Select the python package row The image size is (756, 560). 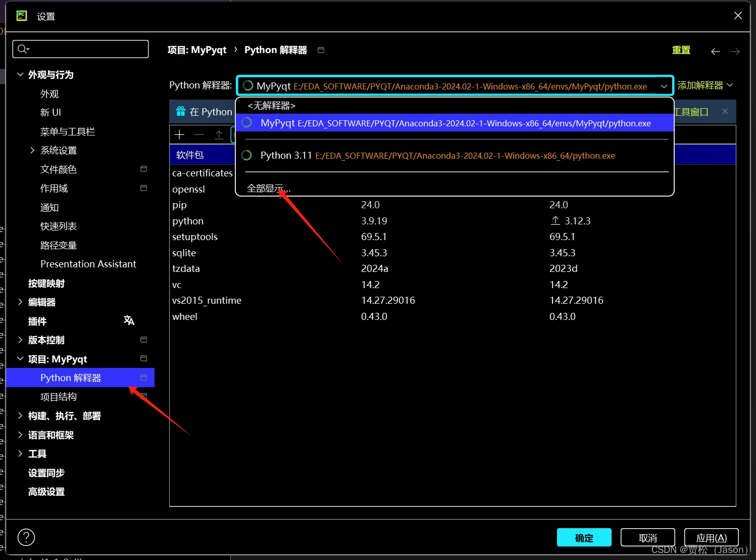click(x=452, y=221)
